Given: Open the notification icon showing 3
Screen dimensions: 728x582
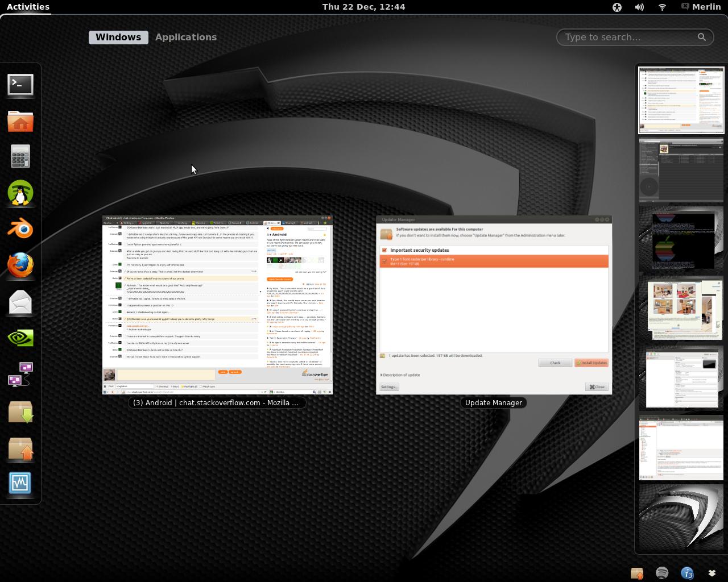Looking at the screenshot, I should (x=687, y=573).
